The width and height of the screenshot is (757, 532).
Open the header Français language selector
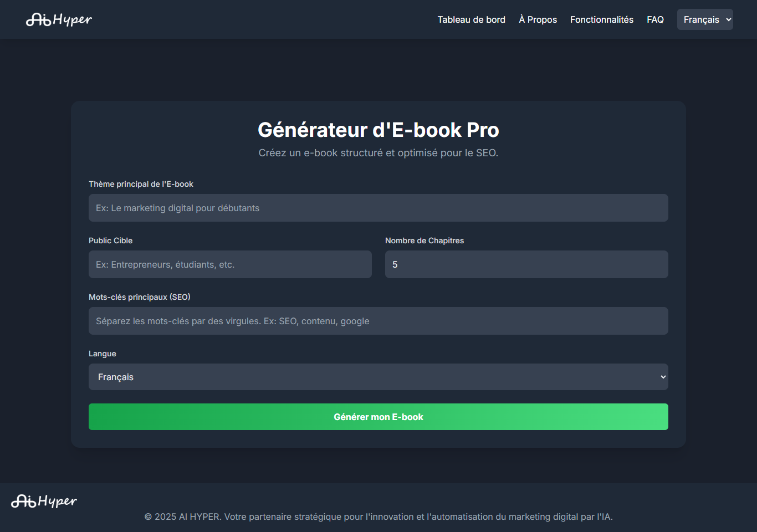click(705, 19)
